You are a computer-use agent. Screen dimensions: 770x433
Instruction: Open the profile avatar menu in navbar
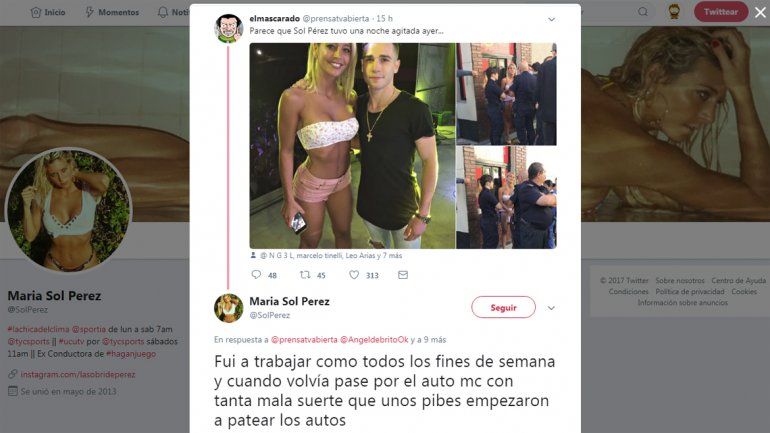(x=674, y=12)
